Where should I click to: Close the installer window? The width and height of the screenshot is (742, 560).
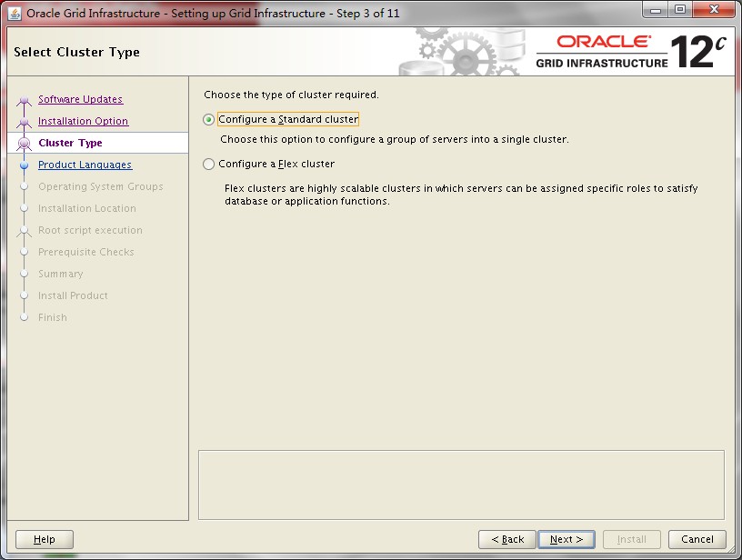click(x=715, y=10)
